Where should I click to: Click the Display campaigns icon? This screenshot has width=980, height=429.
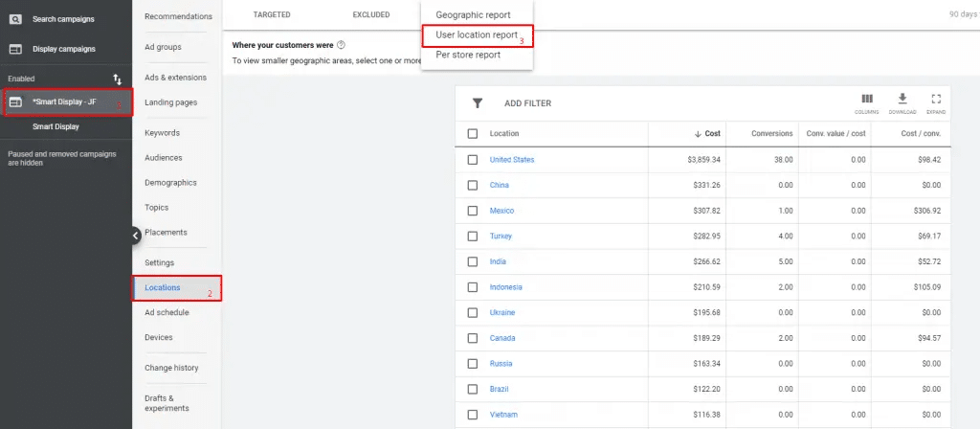[15, 49]
